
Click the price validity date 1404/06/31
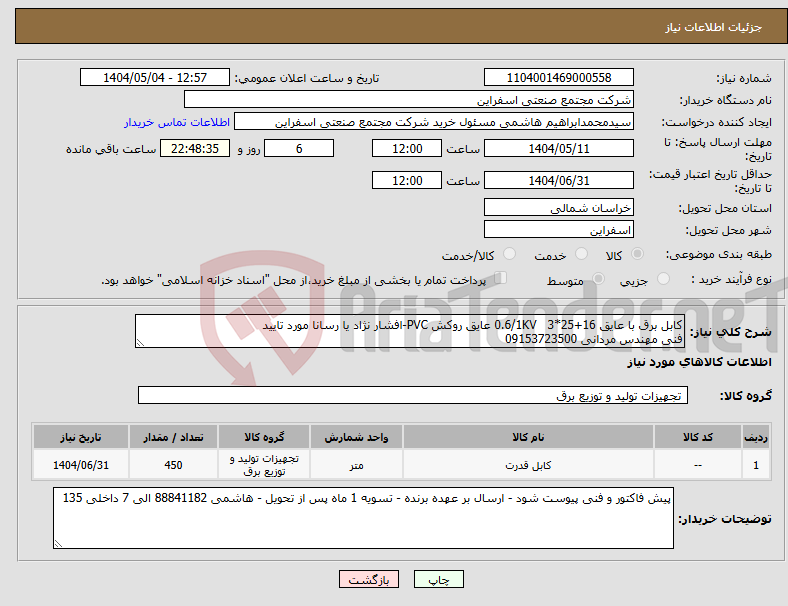[x=559, y=180]
